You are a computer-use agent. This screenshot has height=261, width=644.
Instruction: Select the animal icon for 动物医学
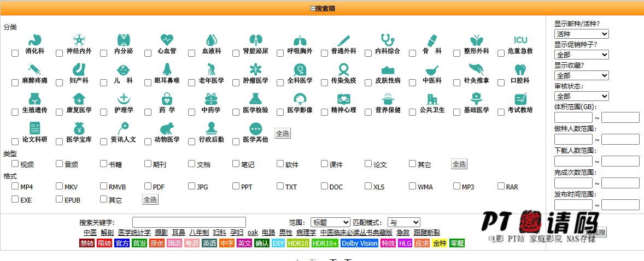coord(167,128)
